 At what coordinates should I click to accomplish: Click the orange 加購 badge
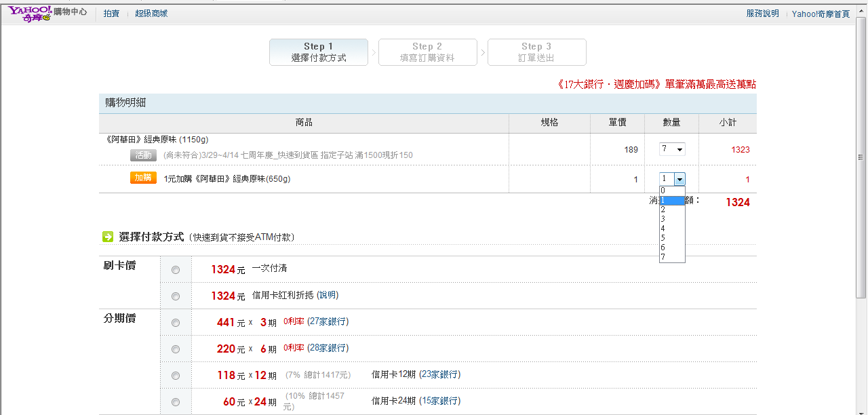(144, 178)
